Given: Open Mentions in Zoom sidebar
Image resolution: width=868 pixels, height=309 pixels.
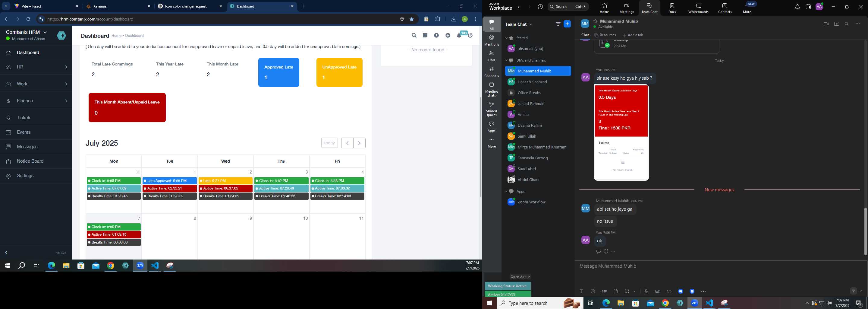Looking at the screenshot, I should click(x=492, y=40).
